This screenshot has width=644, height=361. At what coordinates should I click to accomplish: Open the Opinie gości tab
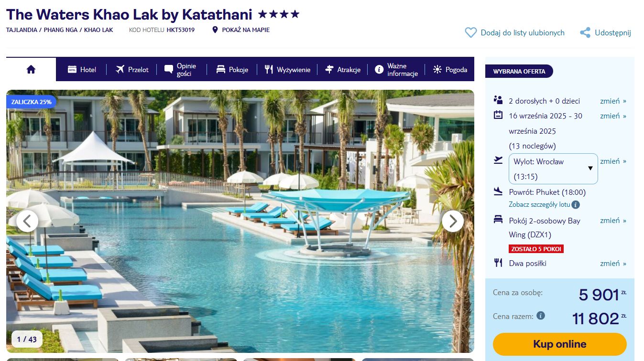pyautogui.click(x=180, y=70)
